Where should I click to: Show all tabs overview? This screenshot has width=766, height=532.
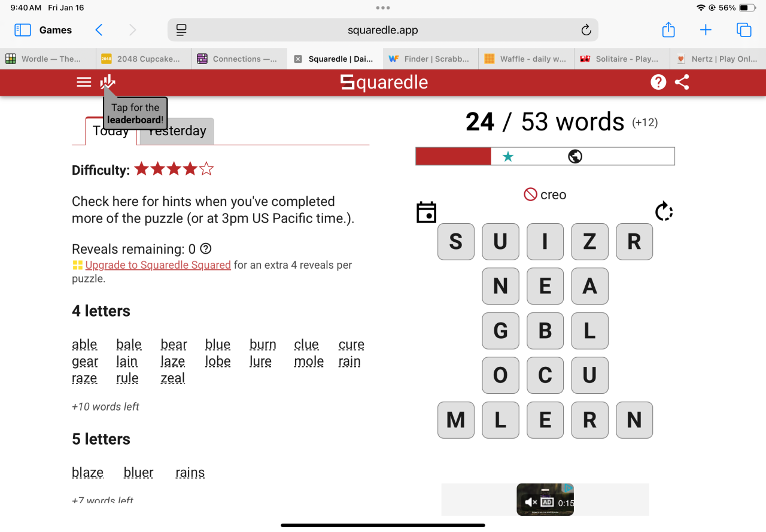(x=744, y=30)
